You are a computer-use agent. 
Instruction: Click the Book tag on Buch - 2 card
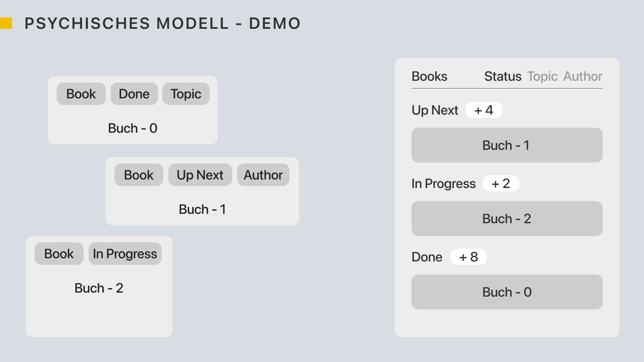(59, 254)
